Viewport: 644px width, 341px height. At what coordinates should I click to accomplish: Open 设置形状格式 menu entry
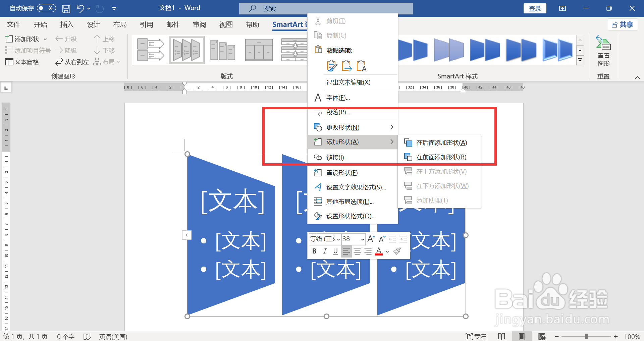coord(353,216)
